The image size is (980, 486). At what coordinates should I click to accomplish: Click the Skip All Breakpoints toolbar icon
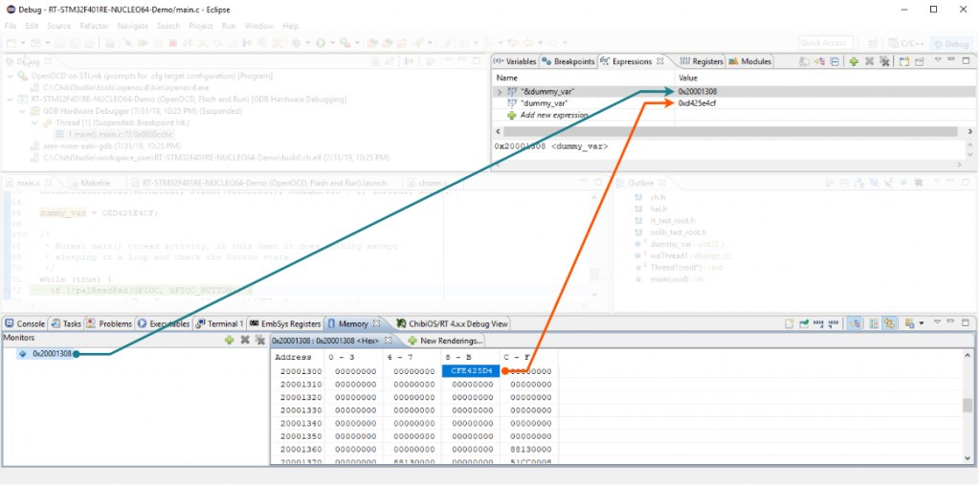click(127, 43)
